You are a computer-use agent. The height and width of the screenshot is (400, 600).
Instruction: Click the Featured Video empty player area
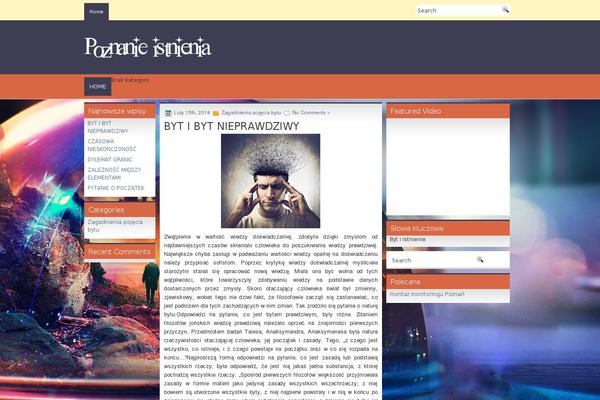[x=448, y=167]
